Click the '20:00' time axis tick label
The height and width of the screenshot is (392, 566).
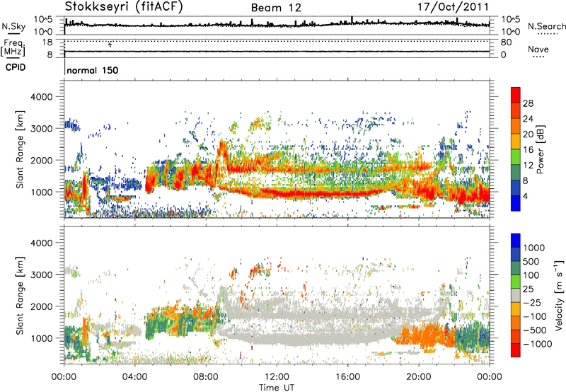click(x=419, y=377)
